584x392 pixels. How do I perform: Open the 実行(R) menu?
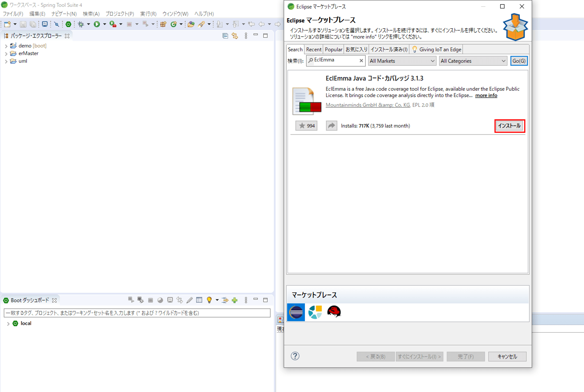coord(148,14)
